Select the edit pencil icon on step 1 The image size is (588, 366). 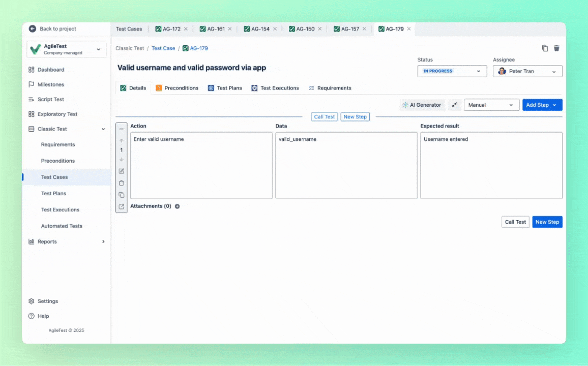pyautogui.click(x=121, y=171)
